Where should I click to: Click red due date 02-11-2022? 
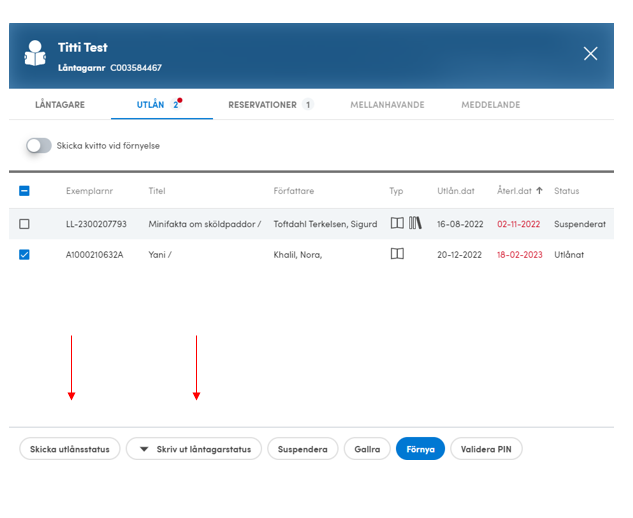[x=518, y=224]
